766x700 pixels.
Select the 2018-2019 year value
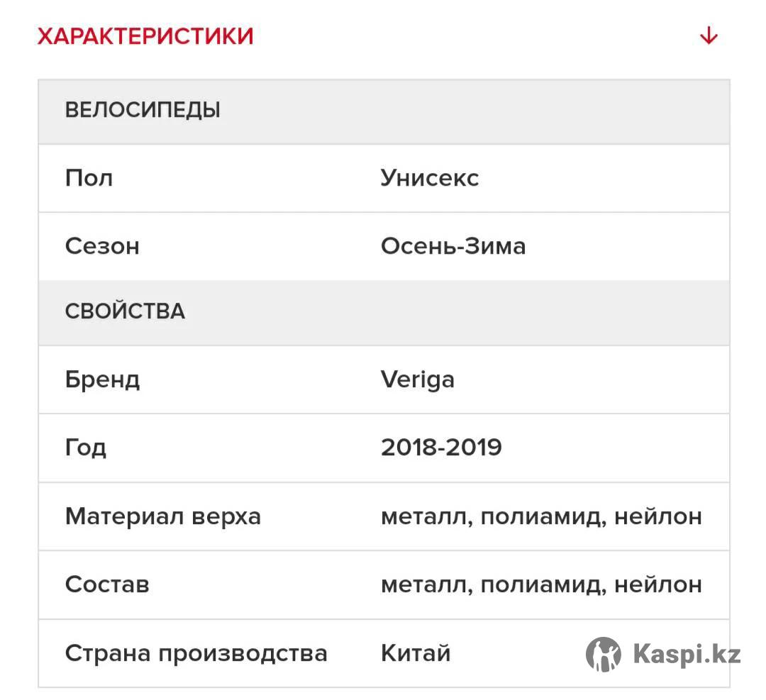click(x=440, y=448)
